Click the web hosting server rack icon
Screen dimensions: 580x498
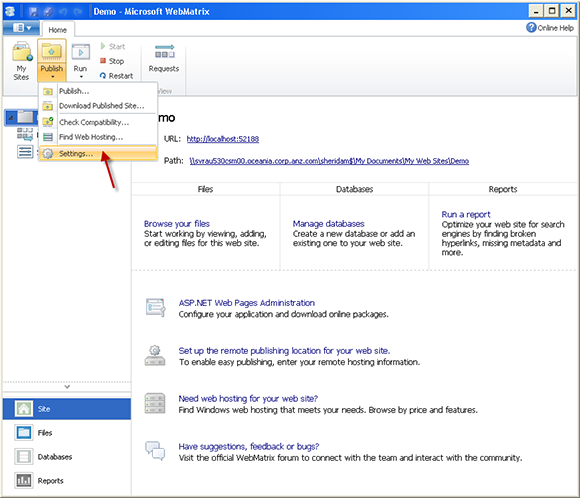coord(155,403)
